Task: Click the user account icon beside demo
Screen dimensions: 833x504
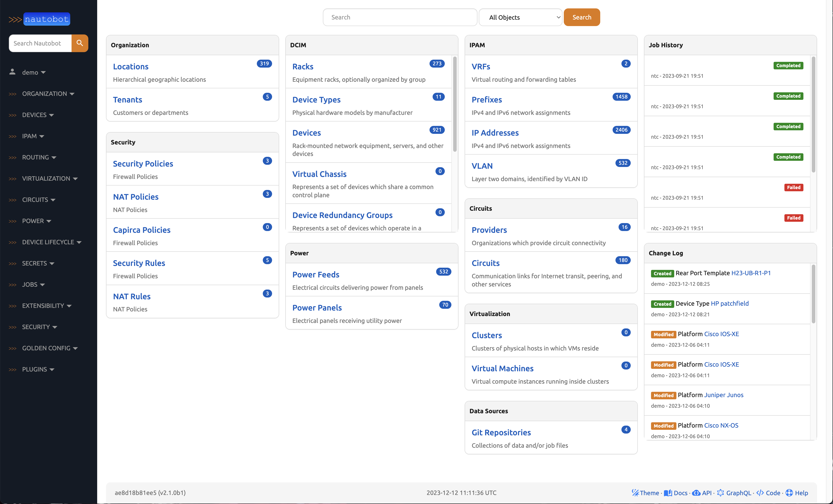Action: pos(12,72)
